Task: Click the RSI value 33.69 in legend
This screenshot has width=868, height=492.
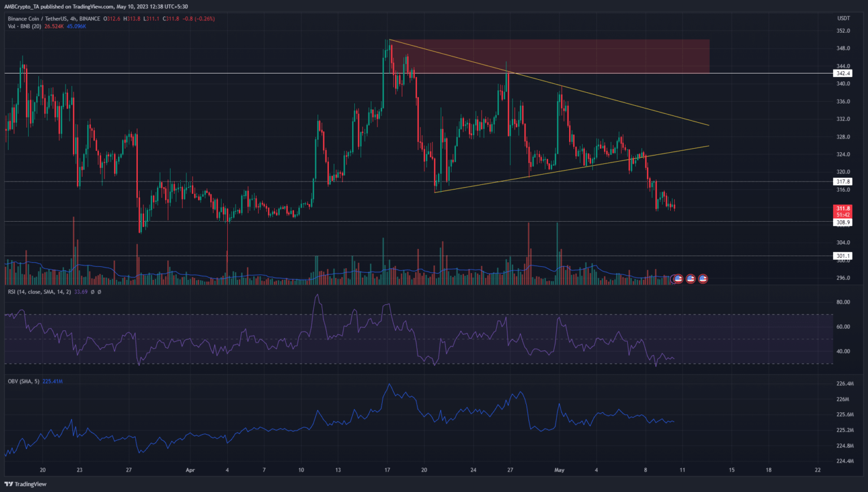Action: pyautogui.click(x=81, y=292)
